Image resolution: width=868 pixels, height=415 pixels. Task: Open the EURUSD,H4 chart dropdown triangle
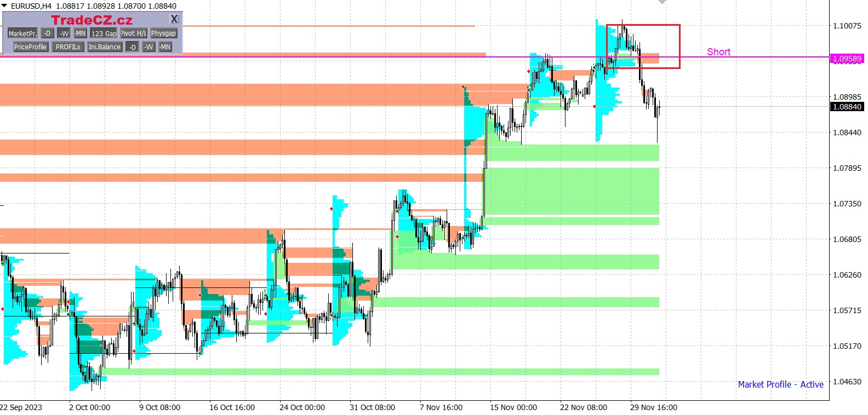(4, 5)
